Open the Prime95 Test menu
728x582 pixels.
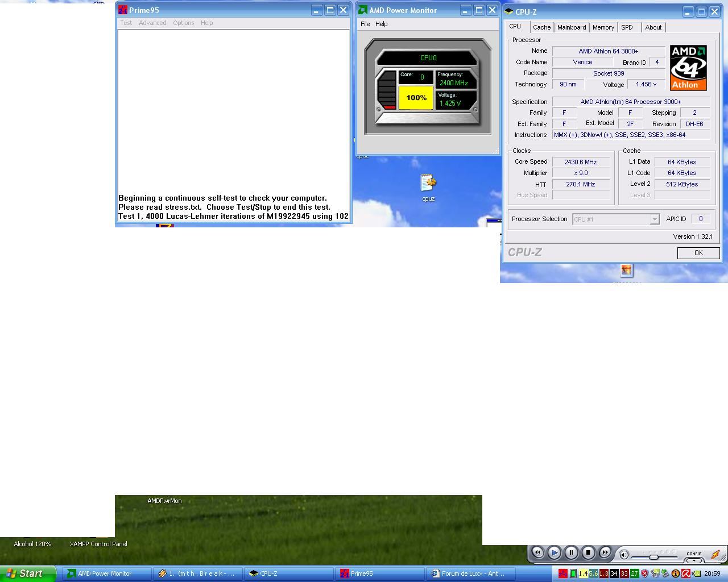tap(126, 23)
